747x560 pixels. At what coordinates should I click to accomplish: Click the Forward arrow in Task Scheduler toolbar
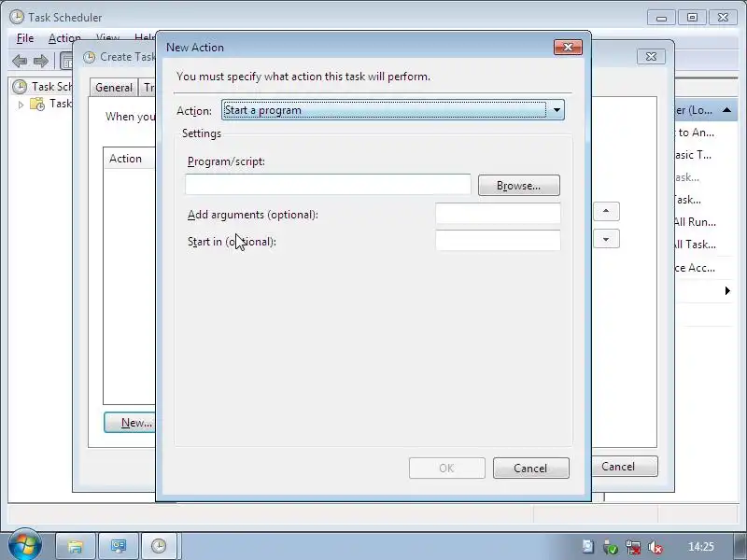pyautogui.click(x=41, y=61)
